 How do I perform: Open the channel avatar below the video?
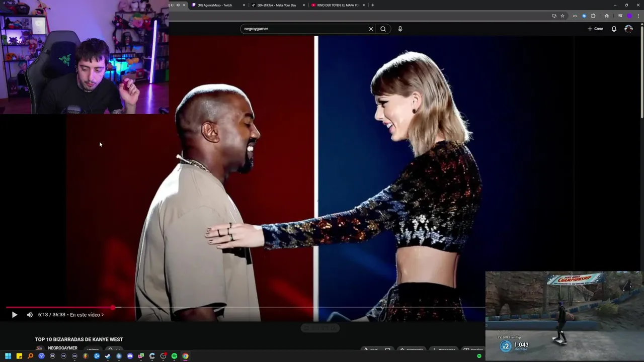click(39, 349)
